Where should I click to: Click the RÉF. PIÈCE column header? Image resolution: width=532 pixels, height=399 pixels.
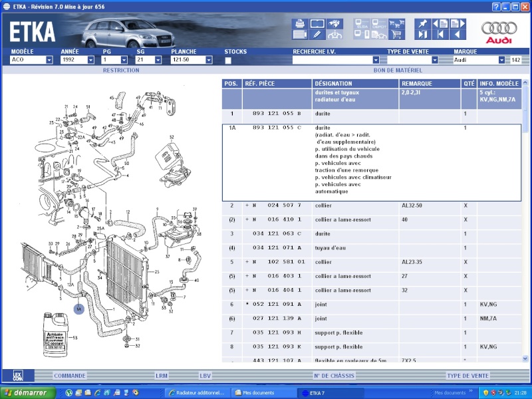[277, 84]
